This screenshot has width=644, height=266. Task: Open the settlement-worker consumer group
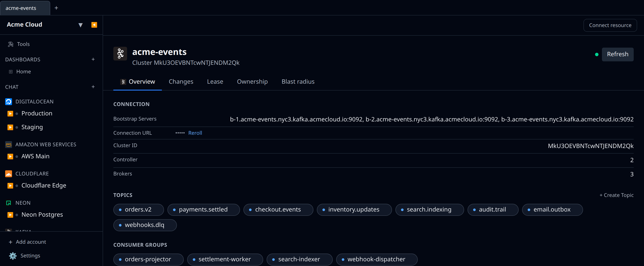point(225,260)
